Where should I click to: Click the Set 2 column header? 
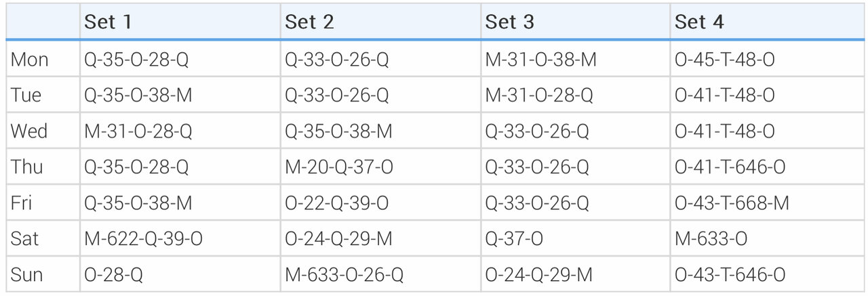tap(309, 22)
